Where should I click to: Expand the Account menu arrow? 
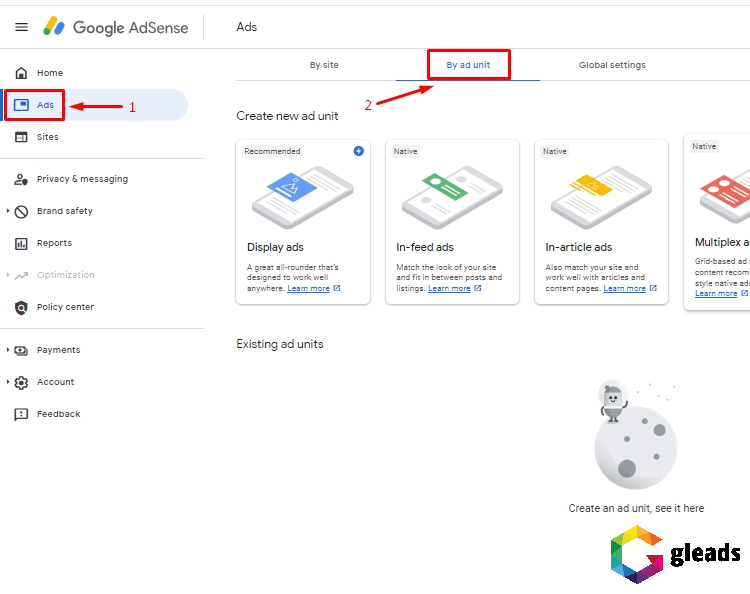[8, 382]
